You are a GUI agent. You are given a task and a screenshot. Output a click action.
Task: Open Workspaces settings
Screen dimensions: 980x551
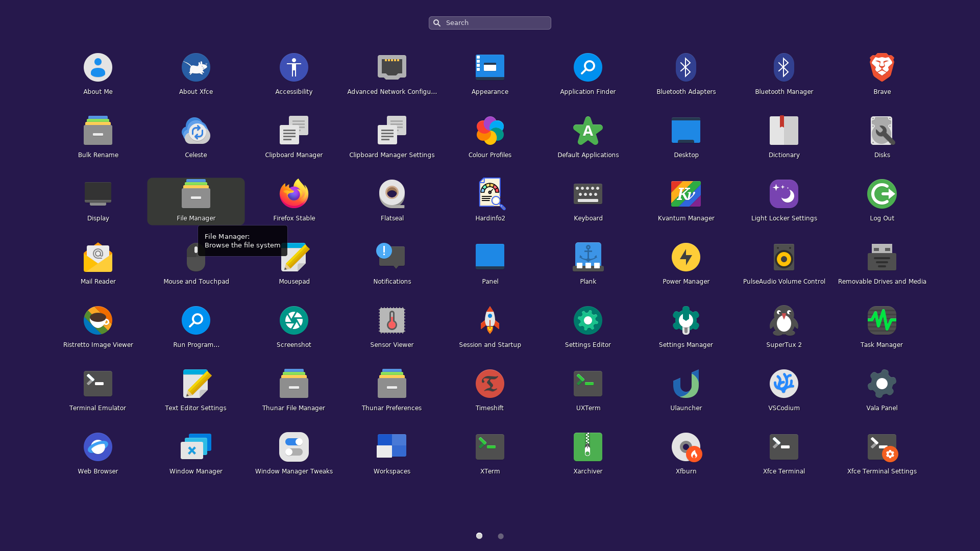pyautogui.click(x=392, y=454)
